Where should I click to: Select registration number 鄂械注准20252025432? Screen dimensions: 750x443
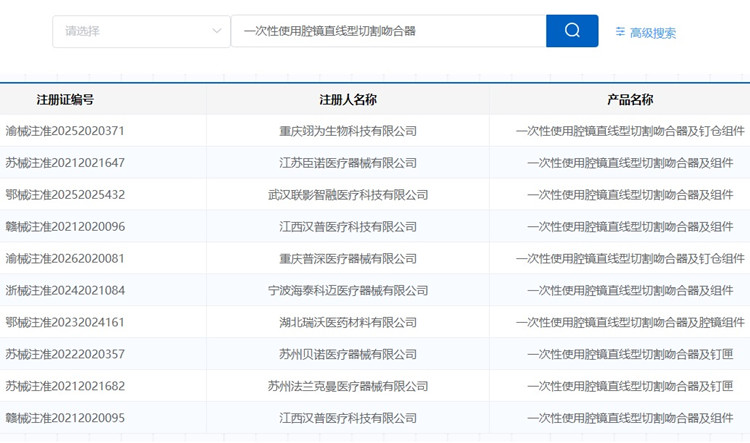[65, 195]
